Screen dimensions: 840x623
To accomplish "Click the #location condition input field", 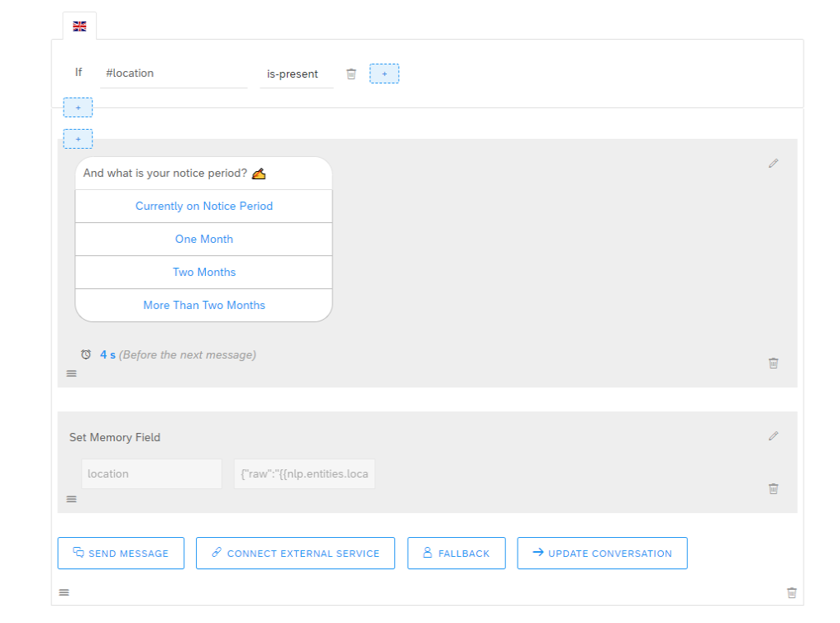I will pyautogui.click(x=173, y=74).
